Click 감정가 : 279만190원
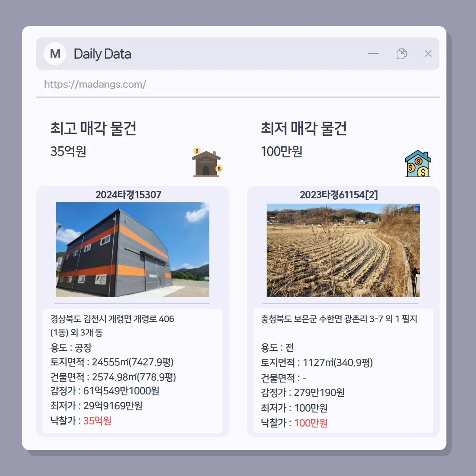This screenshot has width=476, height=476. tap(302, 393)
